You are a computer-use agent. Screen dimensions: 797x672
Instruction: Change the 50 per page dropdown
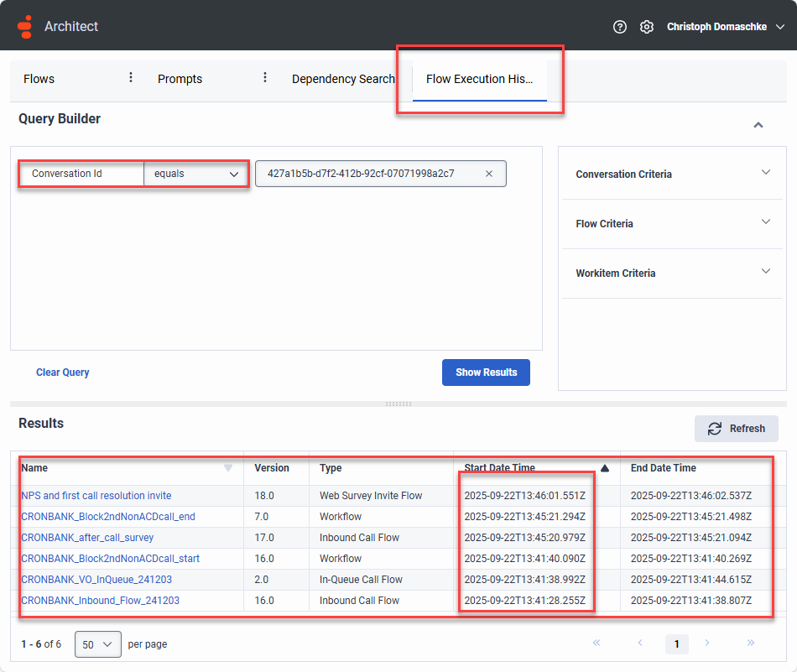coord(98,644)
